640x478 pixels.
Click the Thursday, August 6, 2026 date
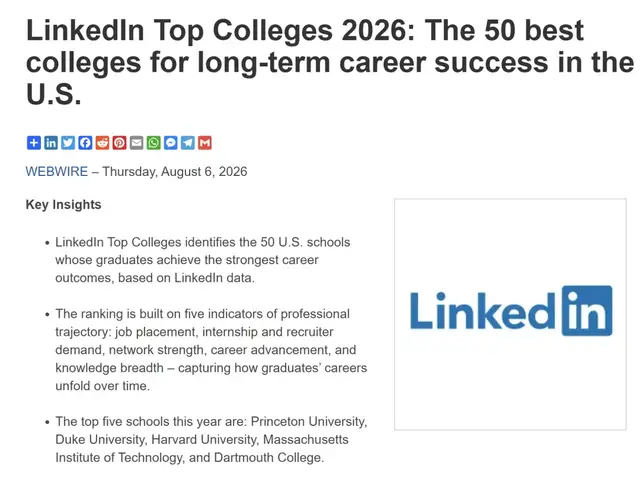[x=175, y=171]
